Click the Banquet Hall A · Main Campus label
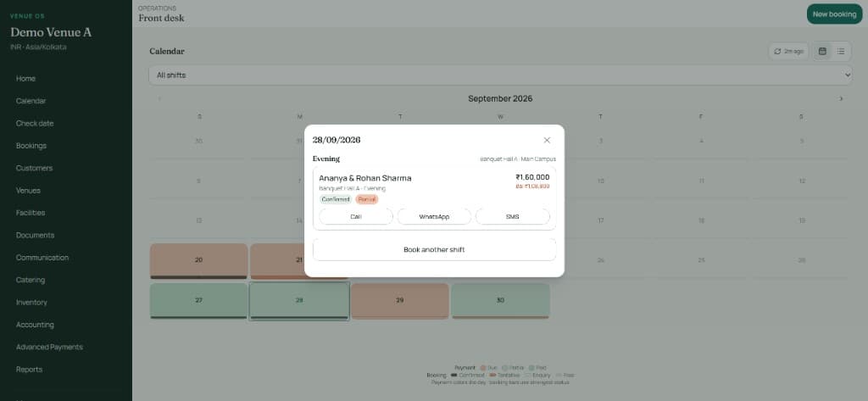Screen dimensions: 868x401 (518, 159)
